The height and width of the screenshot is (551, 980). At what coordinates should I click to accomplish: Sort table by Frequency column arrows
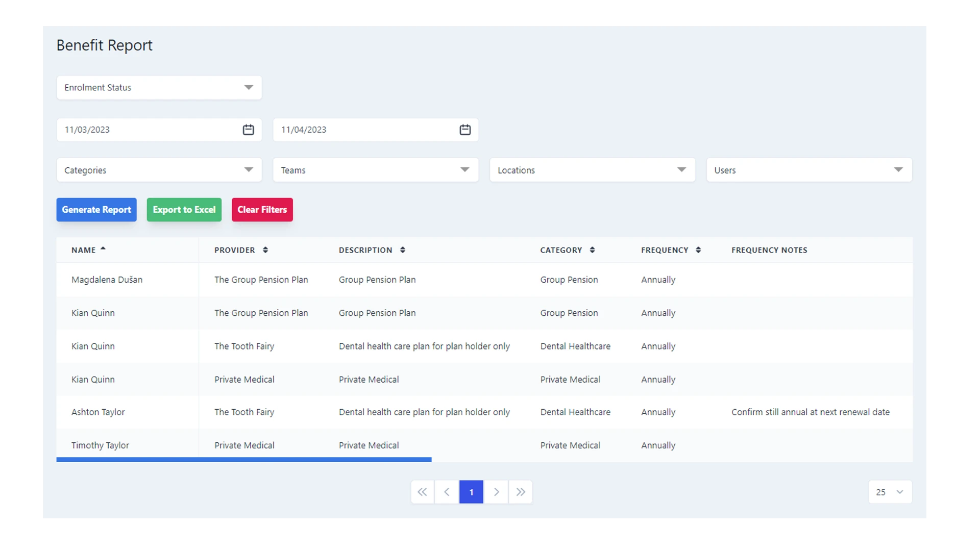pyautogui.click(x=698, y=250)
